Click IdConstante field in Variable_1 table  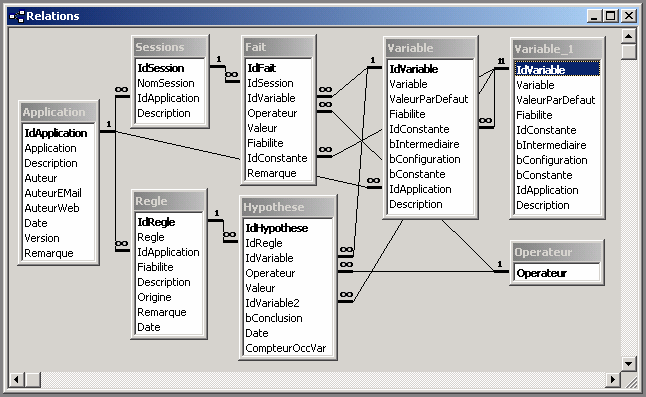click(x=546, y=130)
